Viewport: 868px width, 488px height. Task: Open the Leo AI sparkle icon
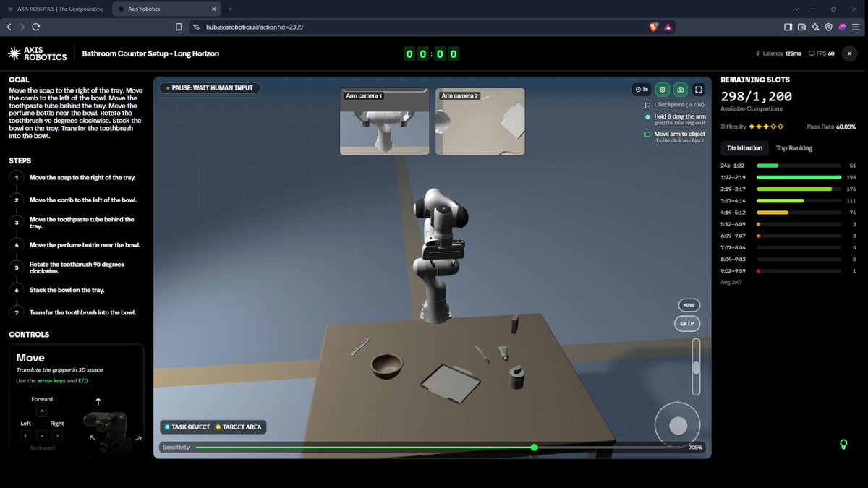point(815,27)
